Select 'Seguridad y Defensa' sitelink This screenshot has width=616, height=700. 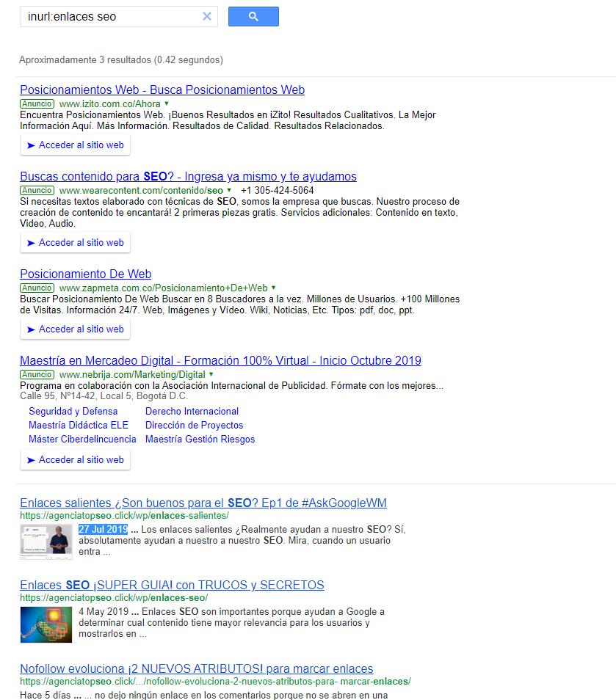coord(73,412)
